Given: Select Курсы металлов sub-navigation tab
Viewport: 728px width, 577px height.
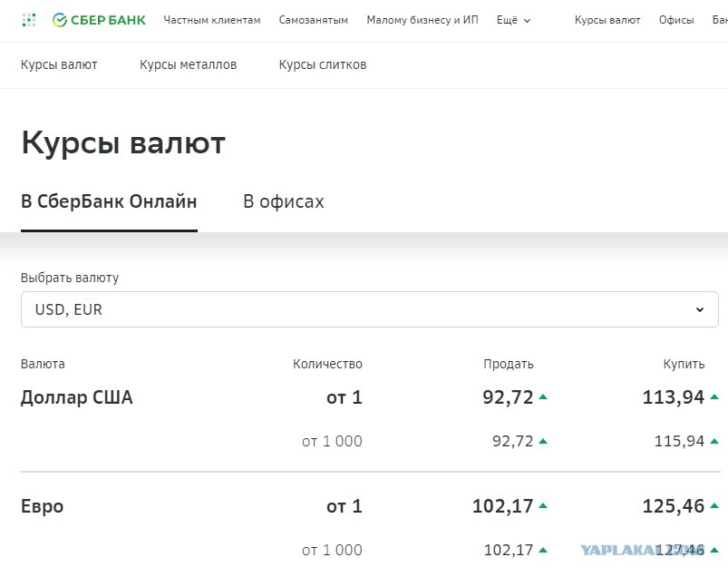Looking at the screenshot, I should pos(188,64).
